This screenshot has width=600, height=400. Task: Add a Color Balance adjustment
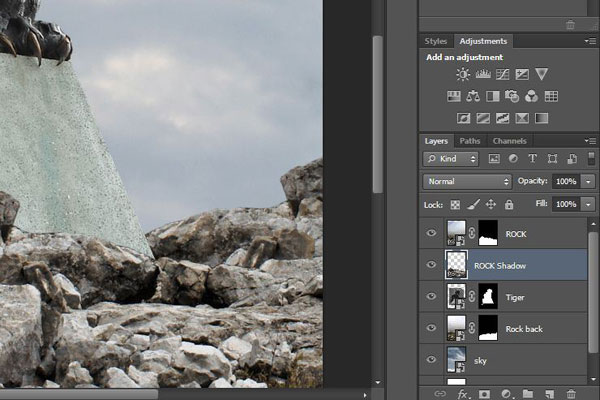(x=472, y=96)
